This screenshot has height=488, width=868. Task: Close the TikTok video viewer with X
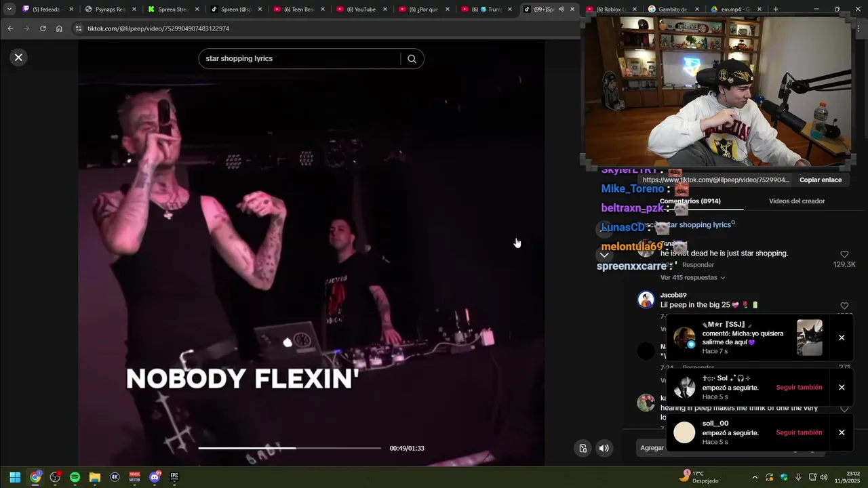coord(18,58)
